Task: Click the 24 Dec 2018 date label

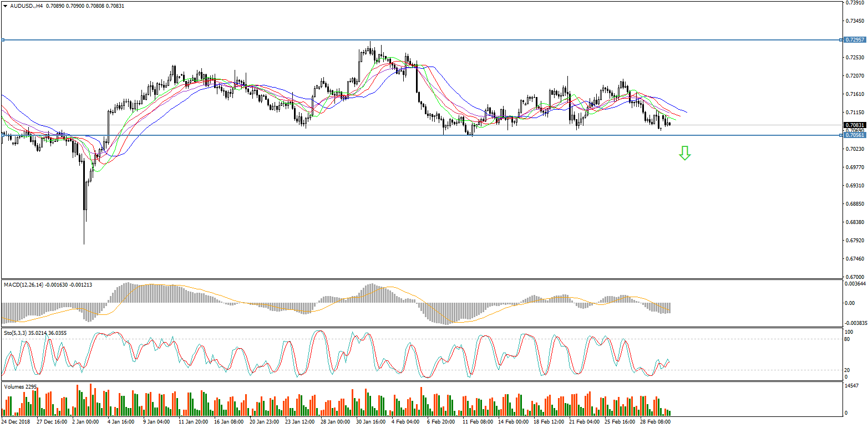Action: [x=15, y=422]
